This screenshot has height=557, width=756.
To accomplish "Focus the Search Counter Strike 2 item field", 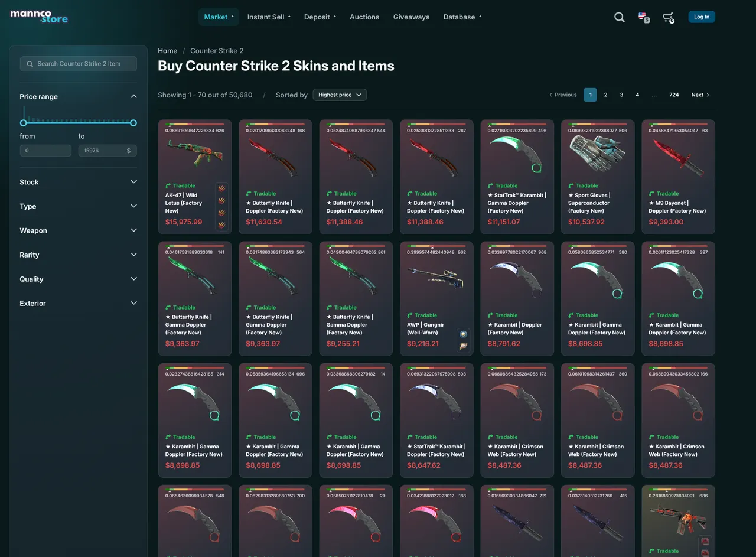I will (x=79, y=64).
